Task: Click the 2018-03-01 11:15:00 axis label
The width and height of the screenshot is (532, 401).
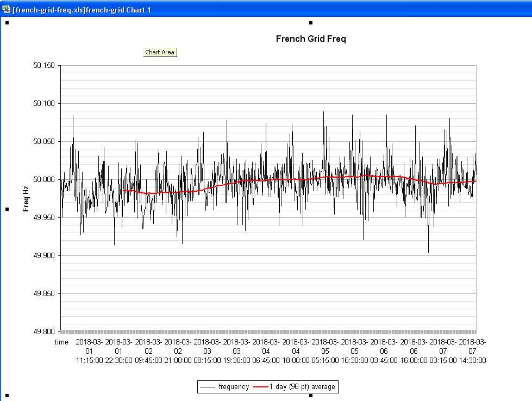Action: coord(89,351)
